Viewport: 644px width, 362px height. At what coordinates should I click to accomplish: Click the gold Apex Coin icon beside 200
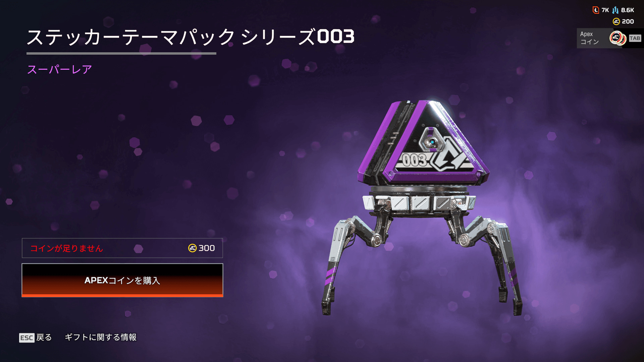(616, 21)
